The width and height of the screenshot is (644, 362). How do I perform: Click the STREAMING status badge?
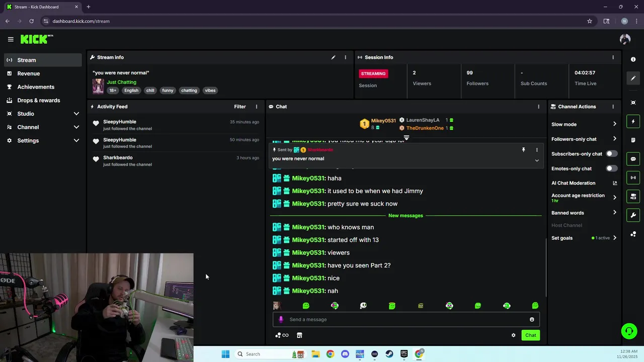click(373, 73)
